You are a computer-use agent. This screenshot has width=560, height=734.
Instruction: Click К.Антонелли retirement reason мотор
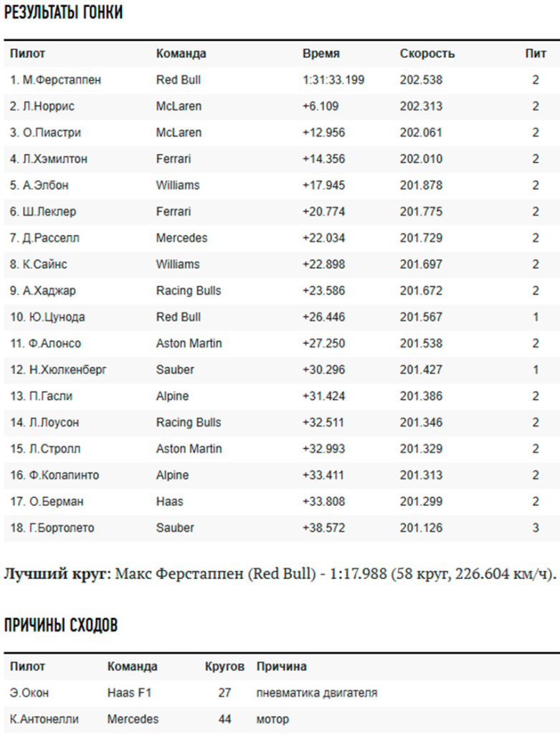click(272, 719)
